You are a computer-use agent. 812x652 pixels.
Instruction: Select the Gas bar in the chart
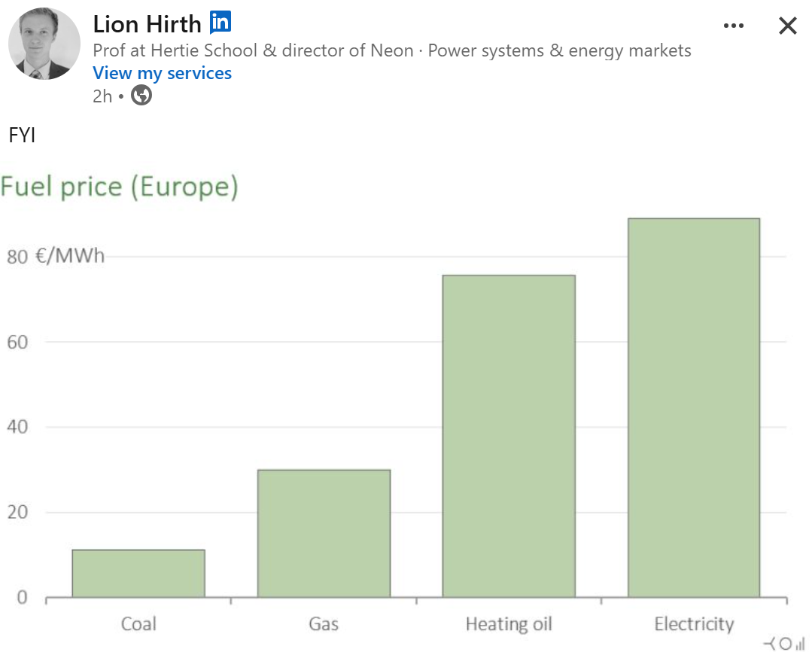pyautogui.click(x=324, y=533)
